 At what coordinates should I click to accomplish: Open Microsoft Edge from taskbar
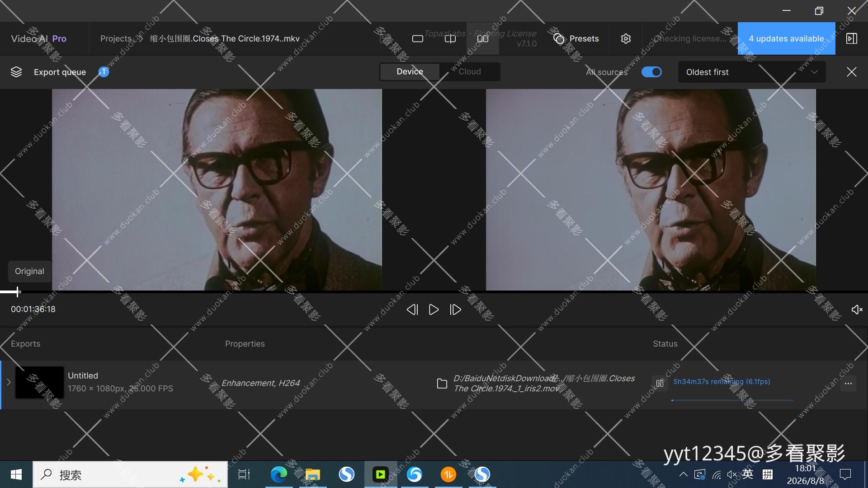point(279,474)
